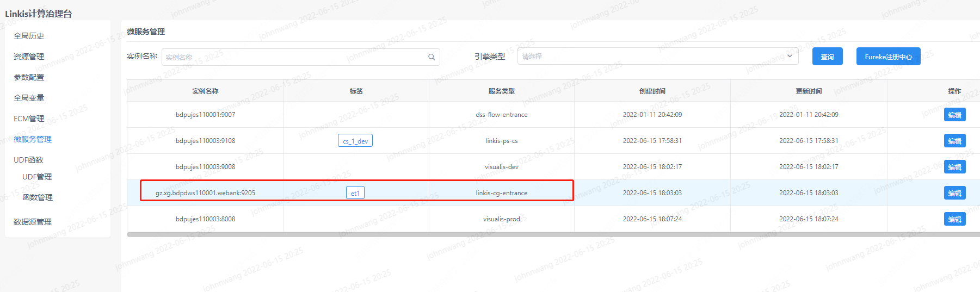This screenshot has height=292, width=980.
Task: Click service type linkis-ps-cs
Action: coord(502,141)
